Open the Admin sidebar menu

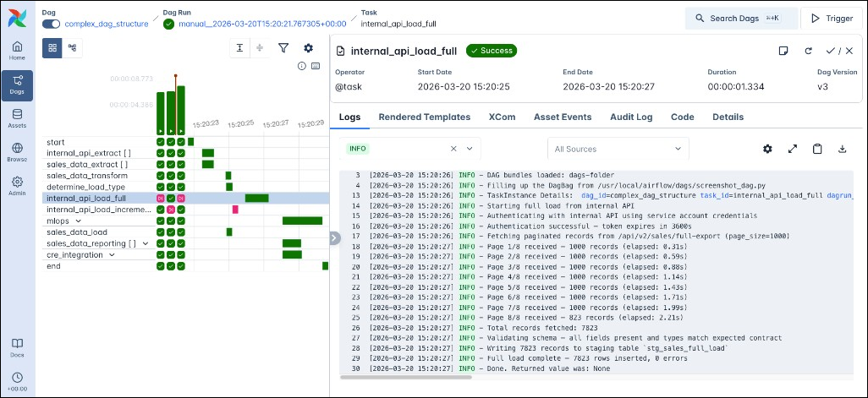[x=17, y=187]
